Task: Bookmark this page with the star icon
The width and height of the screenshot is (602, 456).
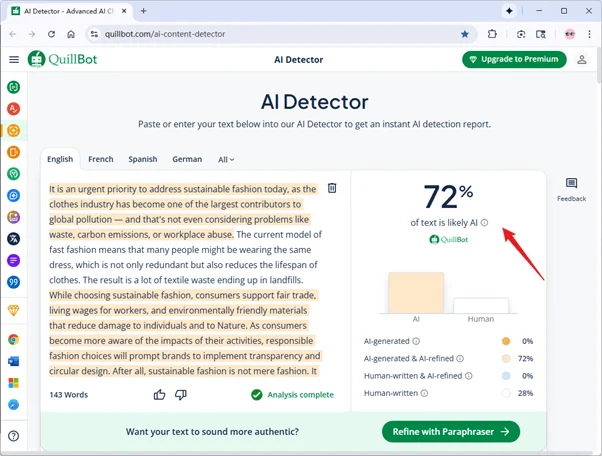Action: click(465, 34)
